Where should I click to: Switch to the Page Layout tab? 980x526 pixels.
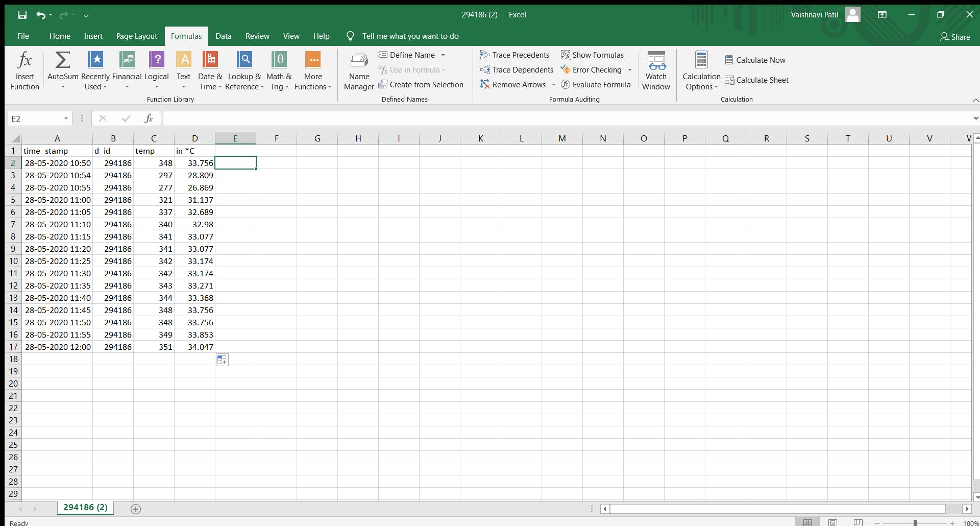click(137, 36)
